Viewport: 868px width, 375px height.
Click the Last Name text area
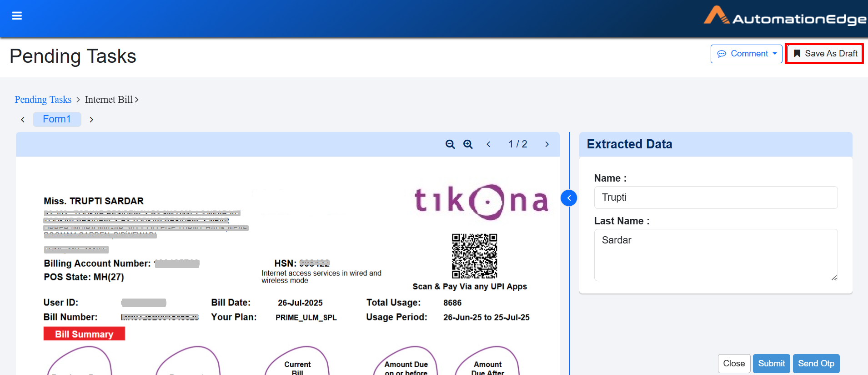(x=716, y=255)
